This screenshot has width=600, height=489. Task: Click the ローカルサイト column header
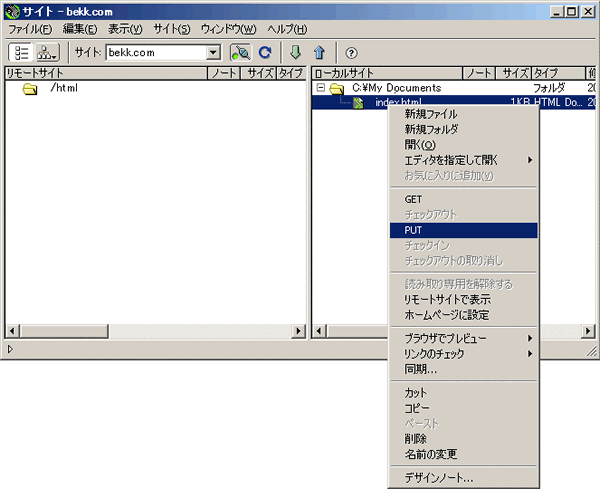[x=387, y=73]
